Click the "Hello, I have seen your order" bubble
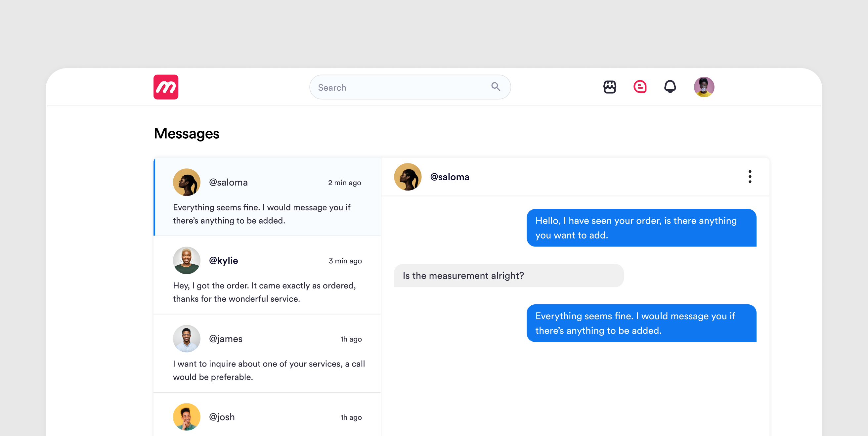 641,228
